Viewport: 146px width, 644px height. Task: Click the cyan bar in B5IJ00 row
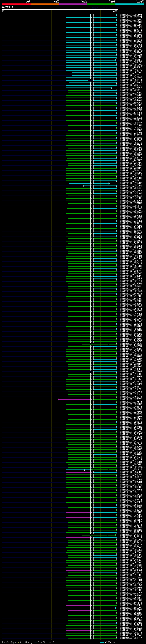(x=105, y=608)
